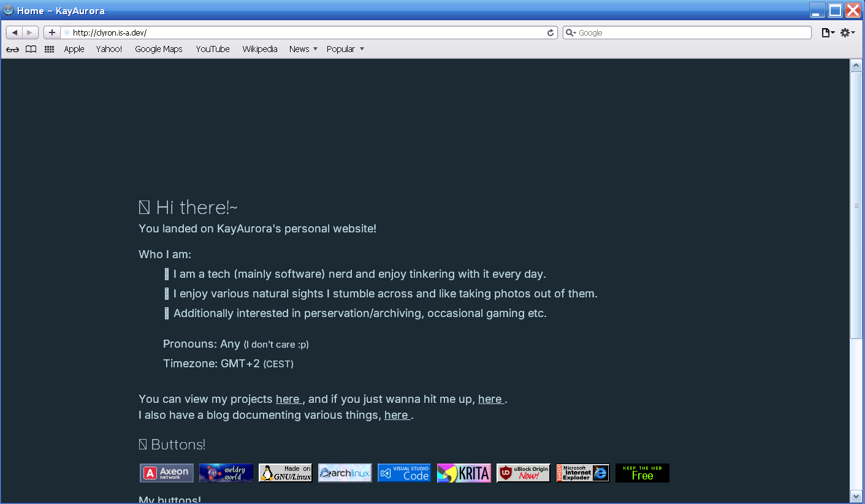This screenshot has width=865, height=504.
Task: Click the back navigation arrow
Action: [x=15, y=32]
